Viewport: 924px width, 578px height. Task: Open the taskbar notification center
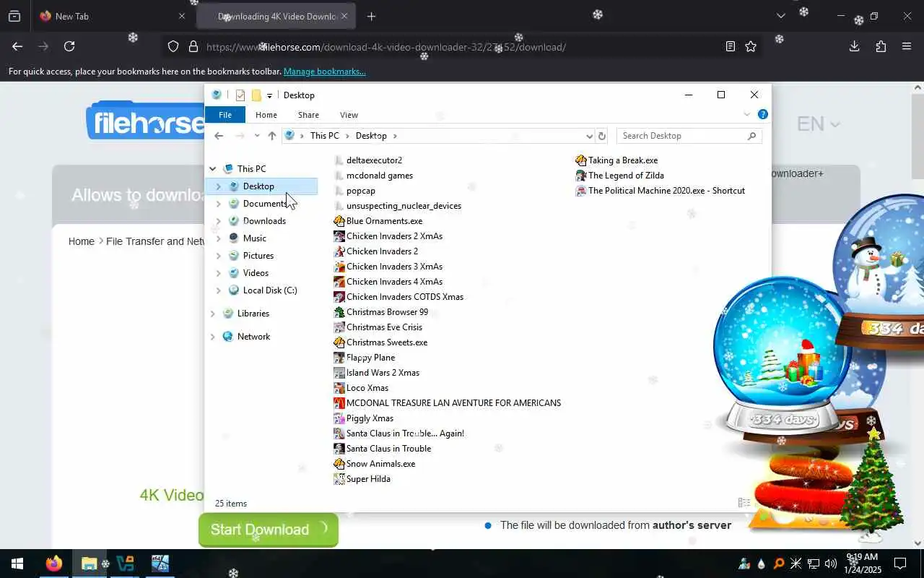pos(900,564)
